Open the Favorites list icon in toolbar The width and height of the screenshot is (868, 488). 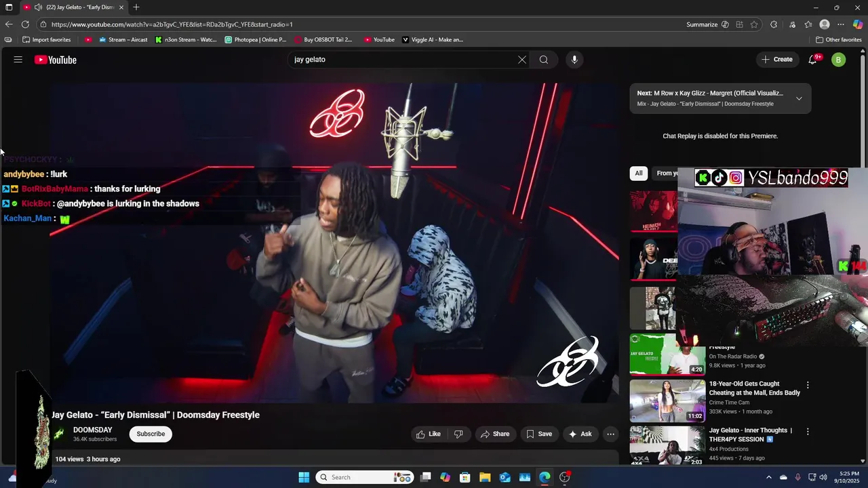pyautogui.click(x=808, y=24)
